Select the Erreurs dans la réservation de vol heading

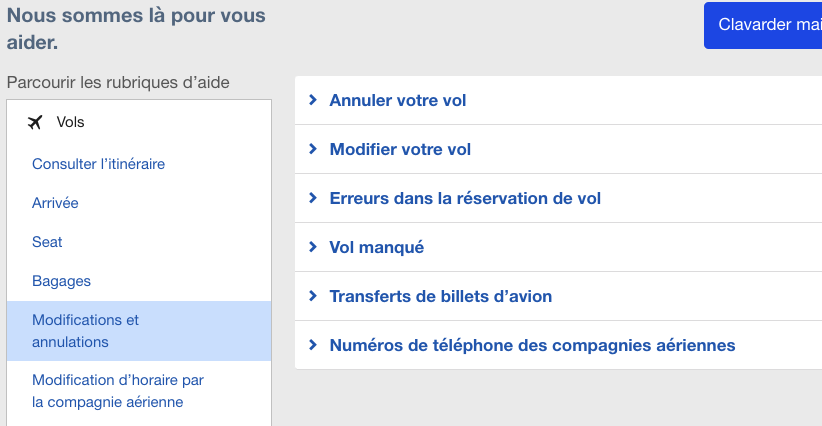click(465, 198)
